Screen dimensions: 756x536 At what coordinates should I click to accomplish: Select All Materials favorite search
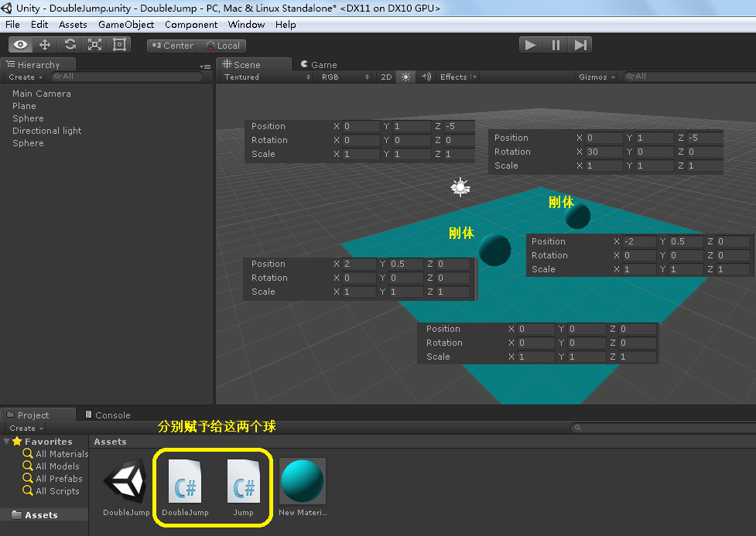point(56,454)
